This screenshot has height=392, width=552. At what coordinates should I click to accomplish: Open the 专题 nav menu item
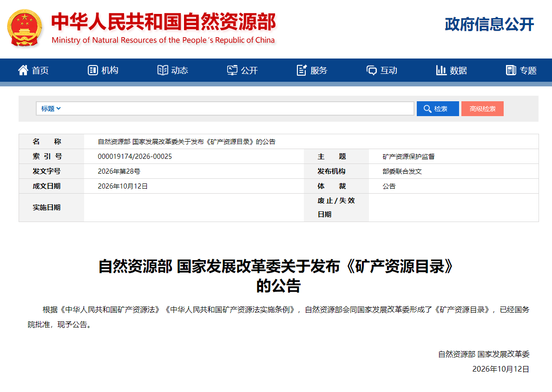click(521, 71)
